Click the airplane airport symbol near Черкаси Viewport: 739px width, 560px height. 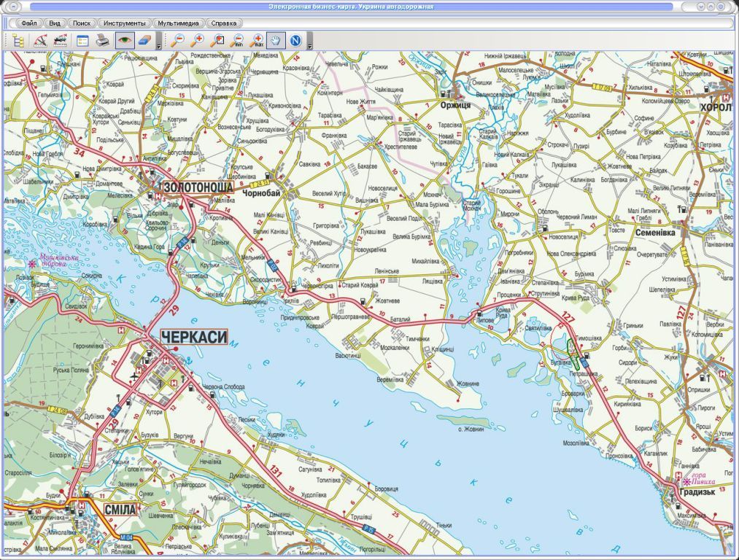(x=135, y=376)
